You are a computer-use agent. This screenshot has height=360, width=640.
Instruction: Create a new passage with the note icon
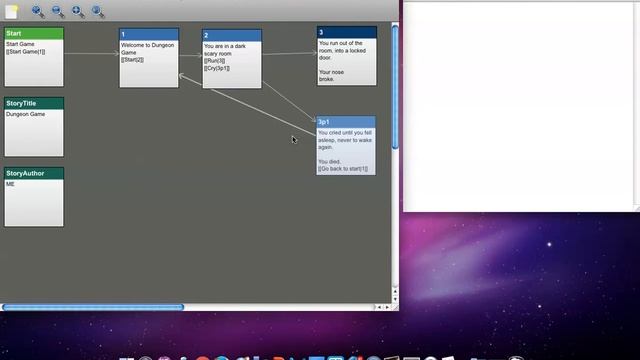11,11
